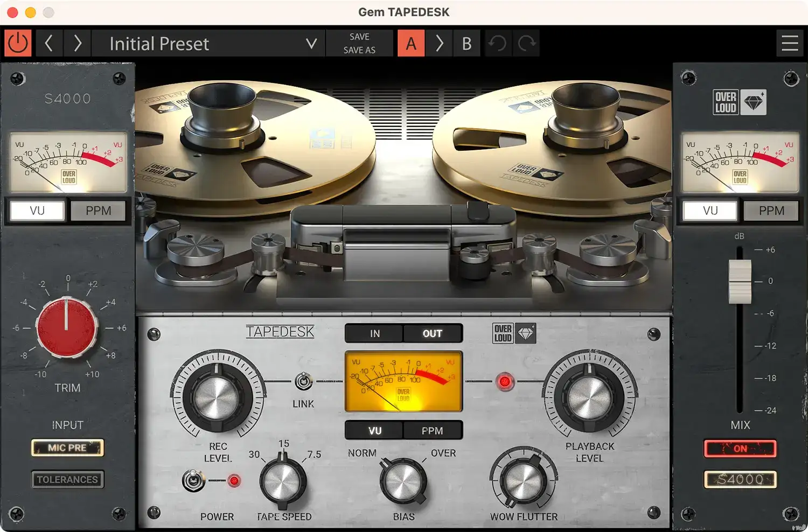The image size is (808, 532).
Task: Flip the LINK toggle switch
Action: [x=303, y=382]
